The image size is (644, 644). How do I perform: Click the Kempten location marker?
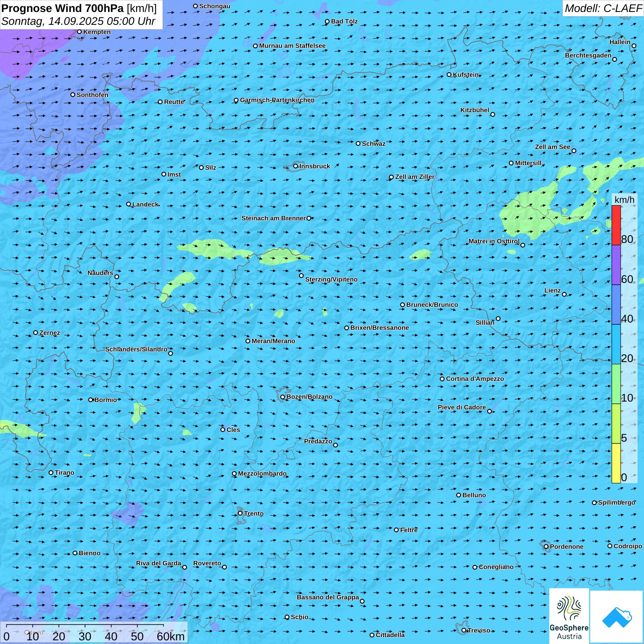tap(79, 32)
